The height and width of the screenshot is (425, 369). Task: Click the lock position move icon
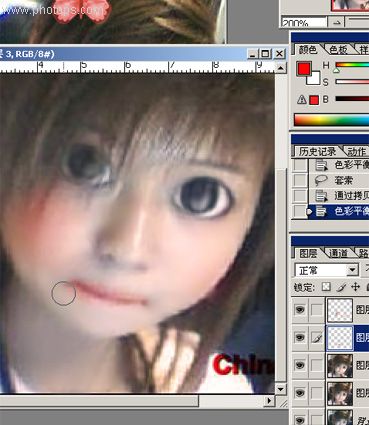click(355, 287)
